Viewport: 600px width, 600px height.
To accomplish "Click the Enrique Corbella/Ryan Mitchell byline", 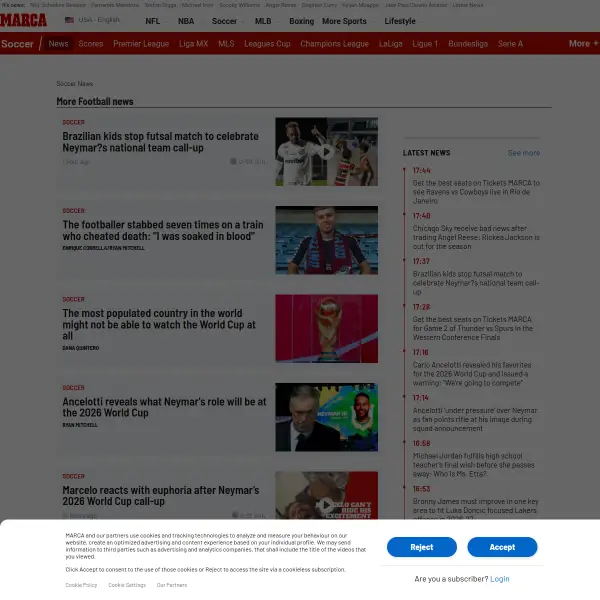I will coord(103,248).
